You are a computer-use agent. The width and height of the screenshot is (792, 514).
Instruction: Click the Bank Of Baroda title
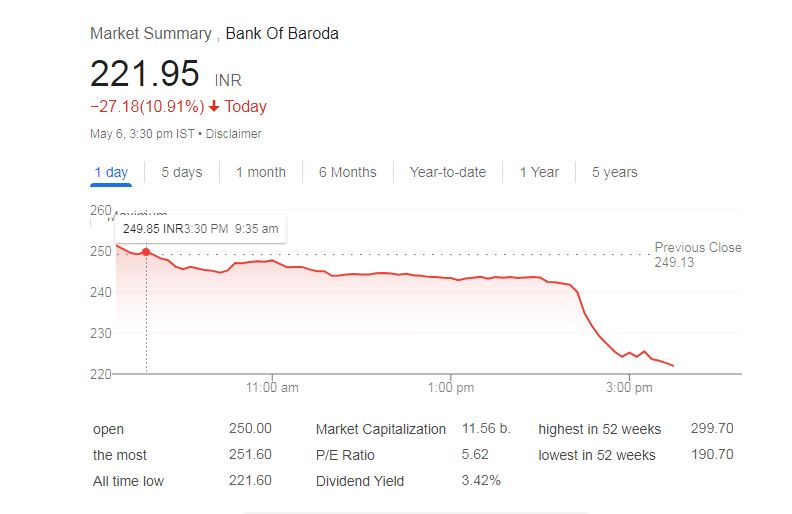(x=282, y=34)
